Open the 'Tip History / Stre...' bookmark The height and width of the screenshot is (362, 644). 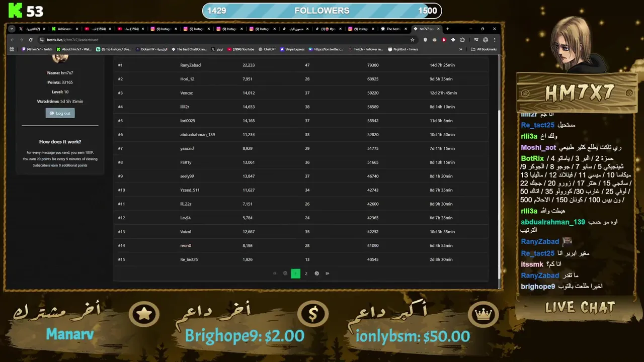(x=113, y=49)
